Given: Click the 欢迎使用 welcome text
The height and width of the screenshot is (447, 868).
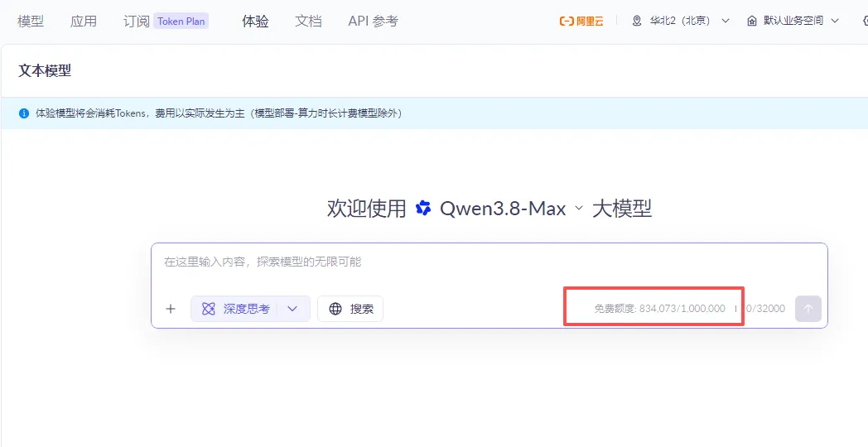Looking at the screenshot, I should (366, 209).
